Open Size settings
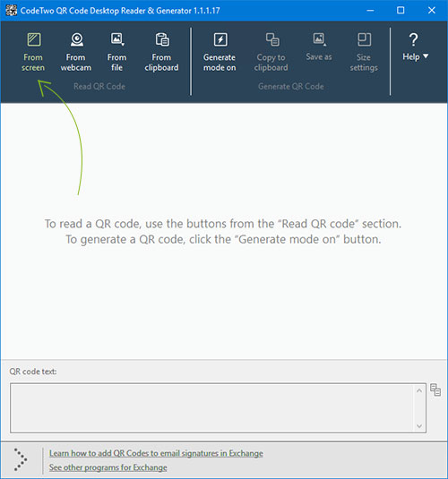The width and height of the screenshot is (448, 479). [364, 52]
